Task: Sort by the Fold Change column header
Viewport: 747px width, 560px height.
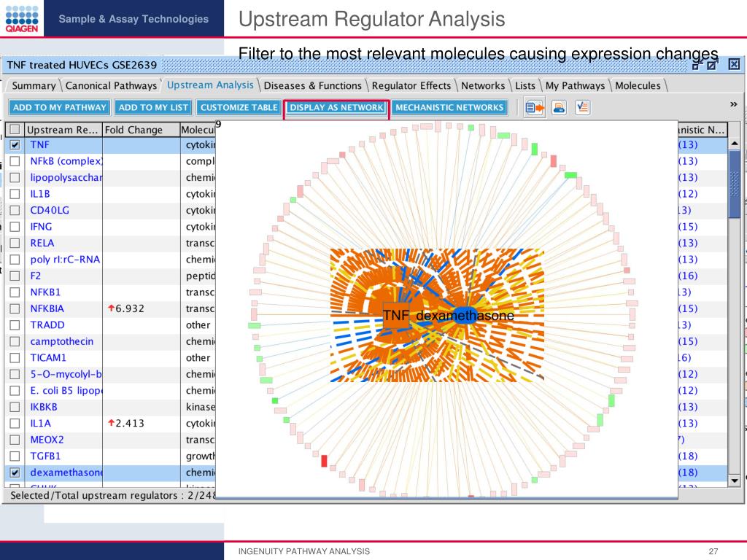Action: point(141,130)
